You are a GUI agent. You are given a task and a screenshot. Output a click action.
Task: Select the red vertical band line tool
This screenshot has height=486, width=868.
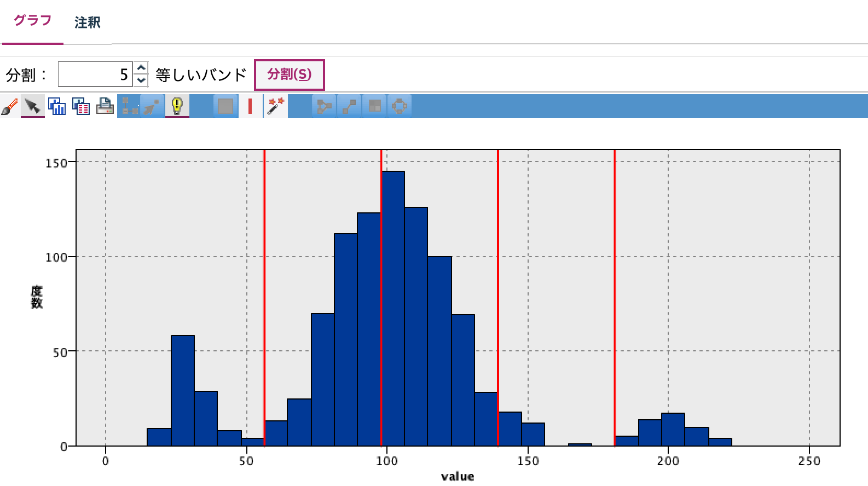[250, 106]
